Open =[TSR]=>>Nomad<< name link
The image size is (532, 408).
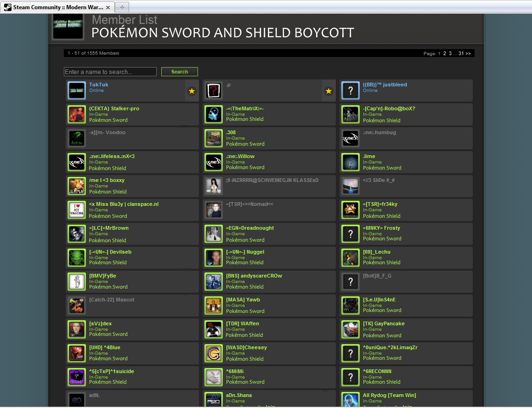click(250, 204)
